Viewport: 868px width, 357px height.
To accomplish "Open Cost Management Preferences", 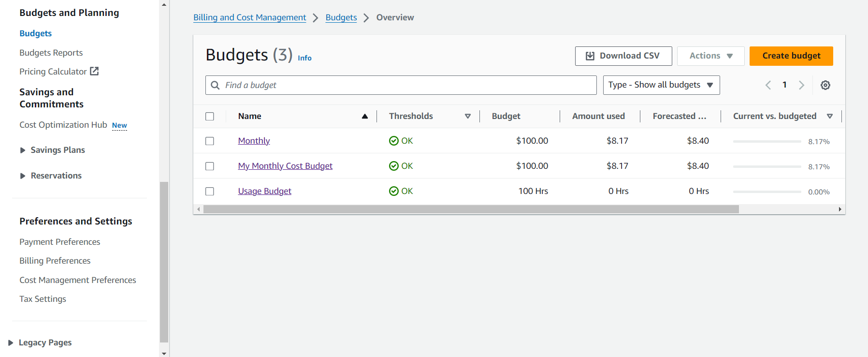I will point(78,280).
